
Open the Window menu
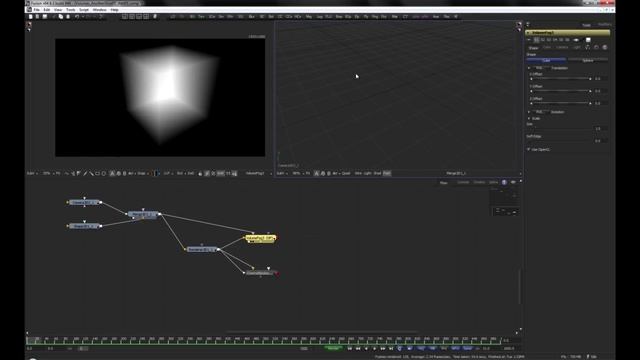point(99,9)
